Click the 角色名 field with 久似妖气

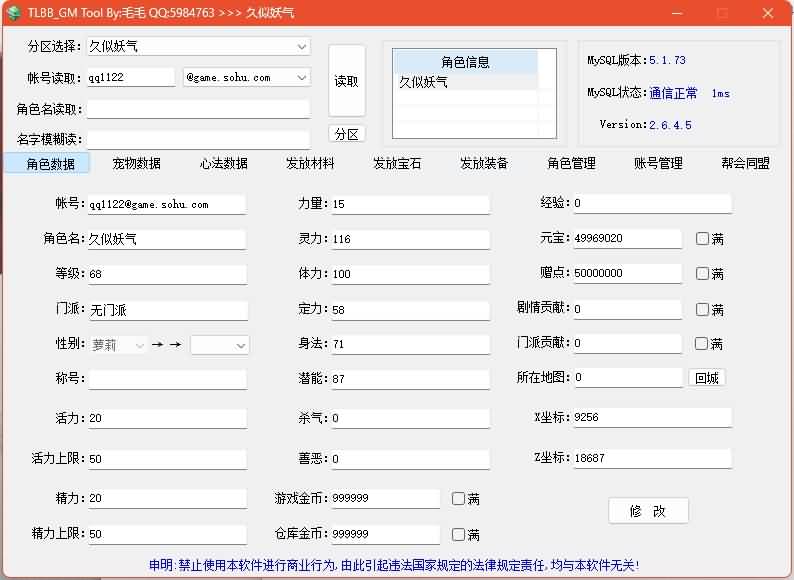(167, 239)
